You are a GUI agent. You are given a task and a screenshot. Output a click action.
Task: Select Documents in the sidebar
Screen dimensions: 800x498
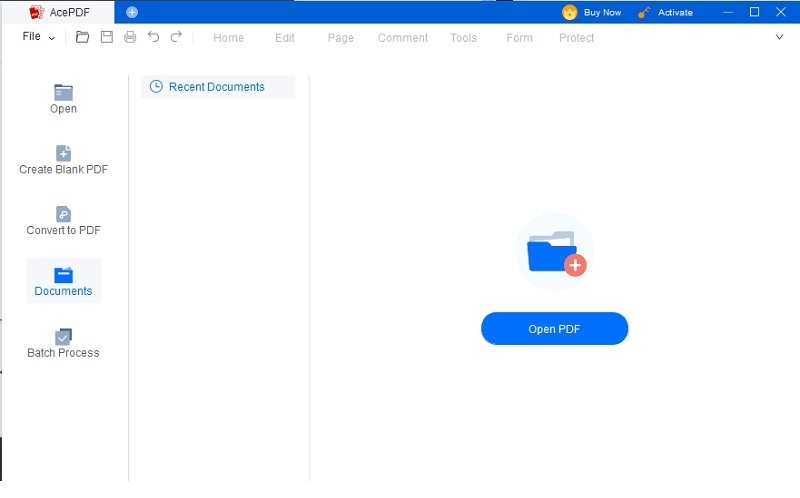point(63,281)
